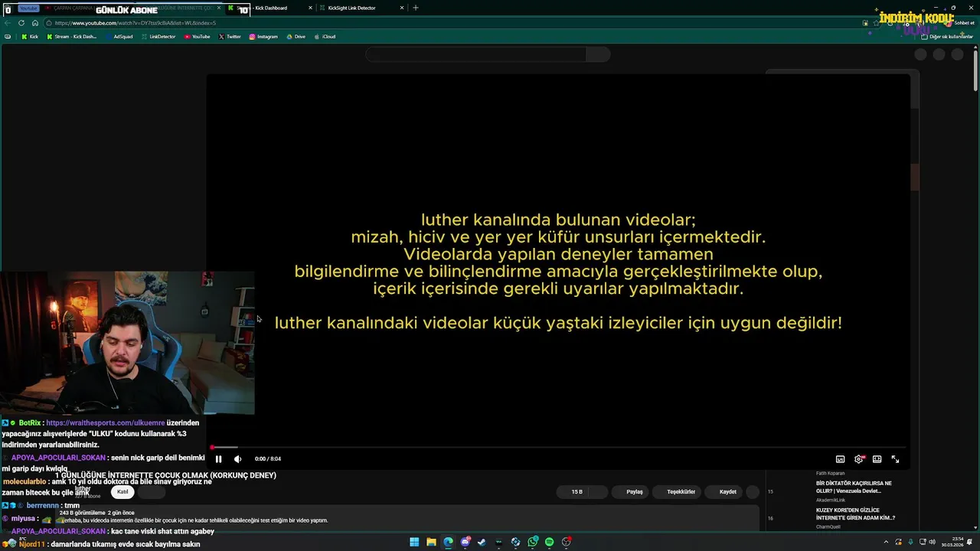This screenshot has width=980, height=551.
Task: Open the clock showing 23:54
Action: pos(953,542)
